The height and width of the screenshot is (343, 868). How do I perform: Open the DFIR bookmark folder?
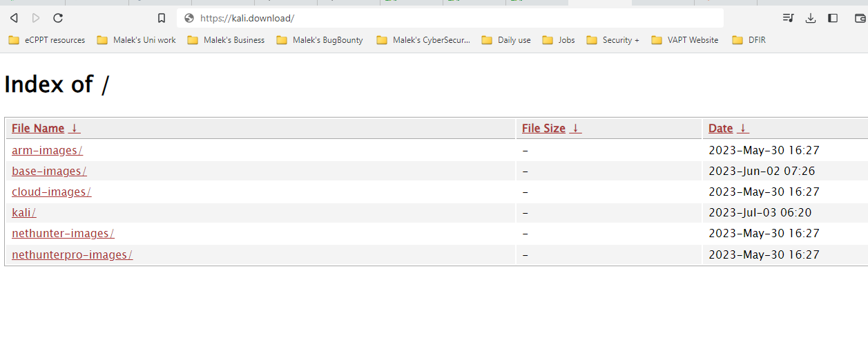749,40
